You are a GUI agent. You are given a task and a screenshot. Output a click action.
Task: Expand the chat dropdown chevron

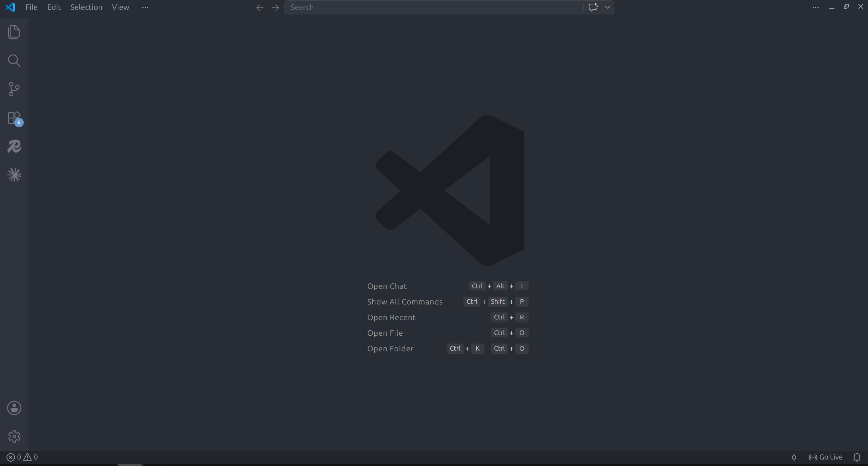click(x=607, y=7)
